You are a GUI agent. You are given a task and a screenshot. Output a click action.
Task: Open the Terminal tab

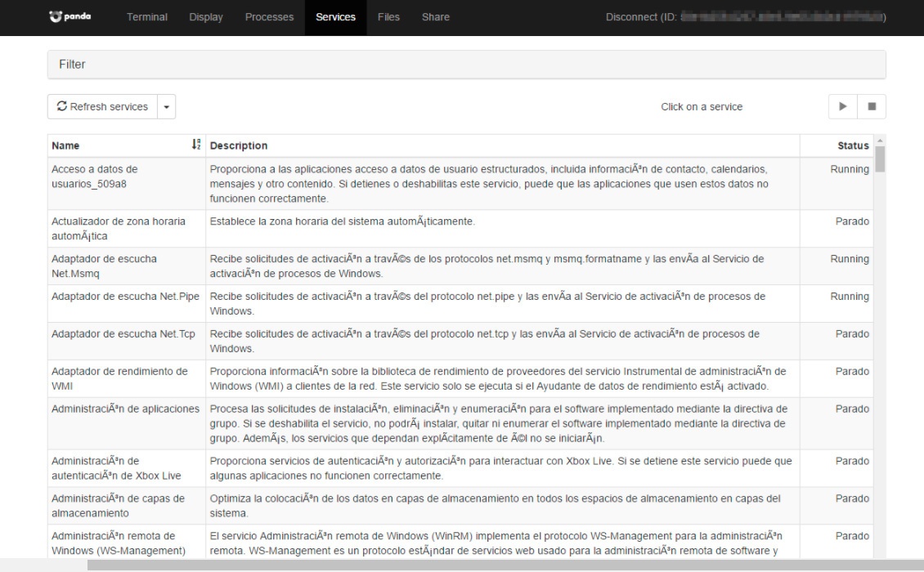[x=146, y=17]
